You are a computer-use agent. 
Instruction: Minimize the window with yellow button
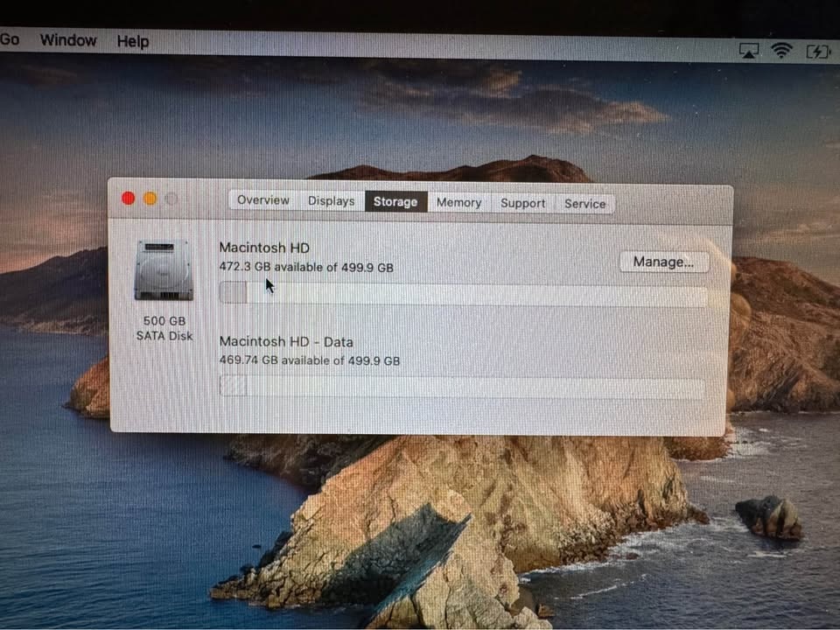coord(150,199)
